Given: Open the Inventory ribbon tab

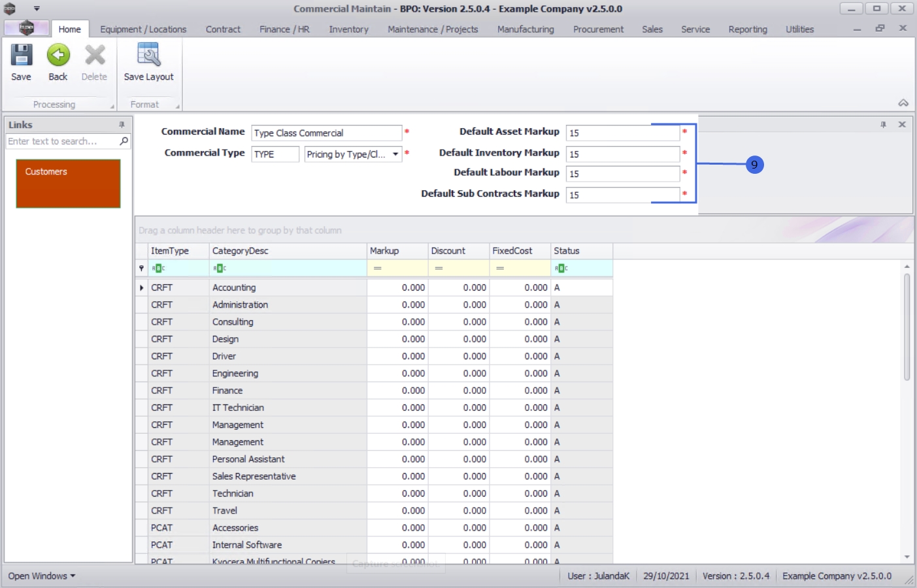Looking at the screenshot, I should (348, 29).
